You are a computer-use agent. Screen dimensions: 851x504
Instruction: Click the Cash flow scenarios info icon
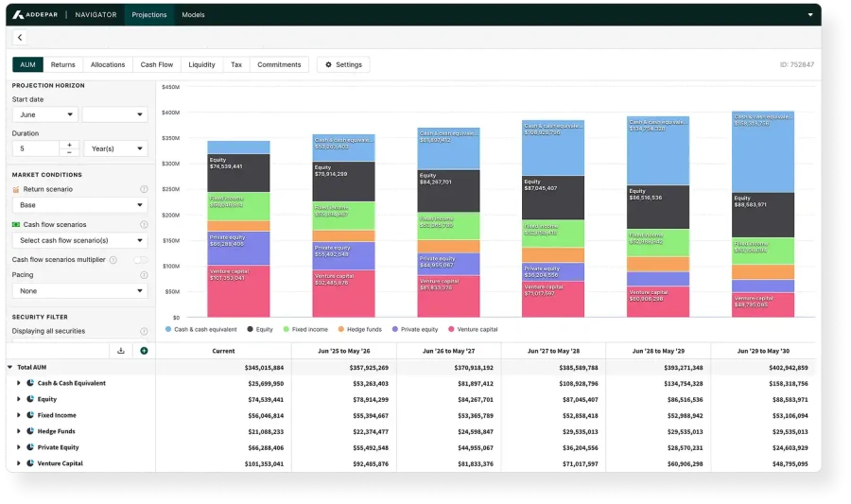144,225
